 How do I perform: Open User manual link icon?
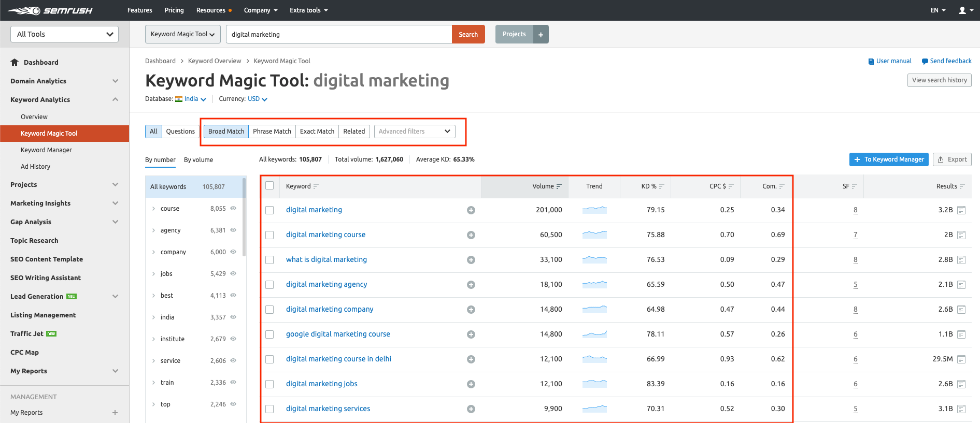coord(871,62)
